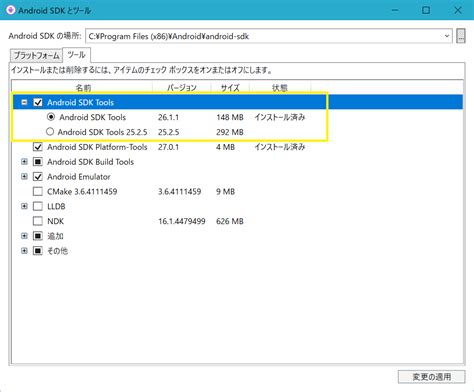Click the 148 MB size cell
Screen dimensions: 474x392
[x=230, y=117]
